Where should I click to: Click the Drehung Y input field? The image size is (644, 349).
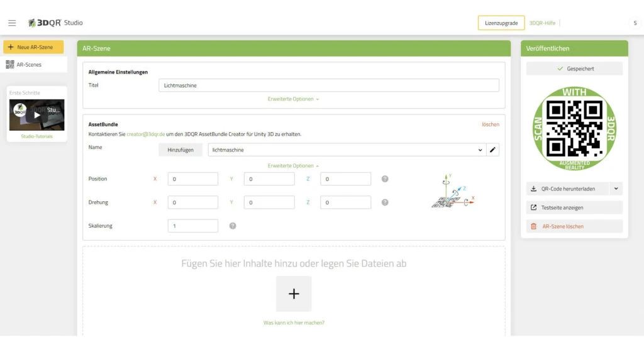[269, 202]
